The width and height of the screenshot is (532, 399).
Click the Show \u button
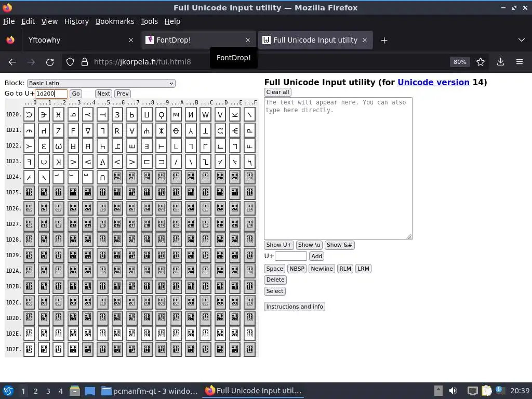(309, 245)
